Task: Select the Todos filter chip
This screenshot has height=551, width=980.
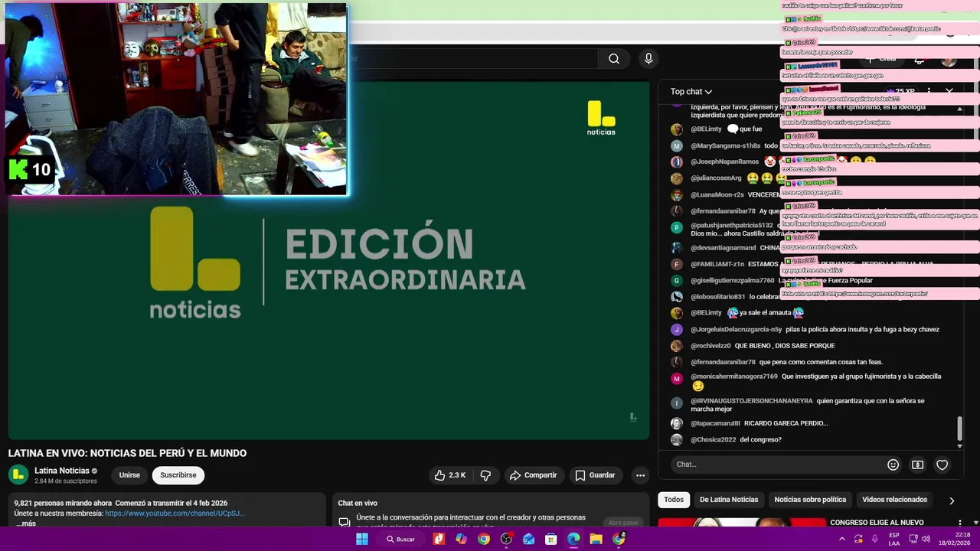Action: (x=674, y=500)
